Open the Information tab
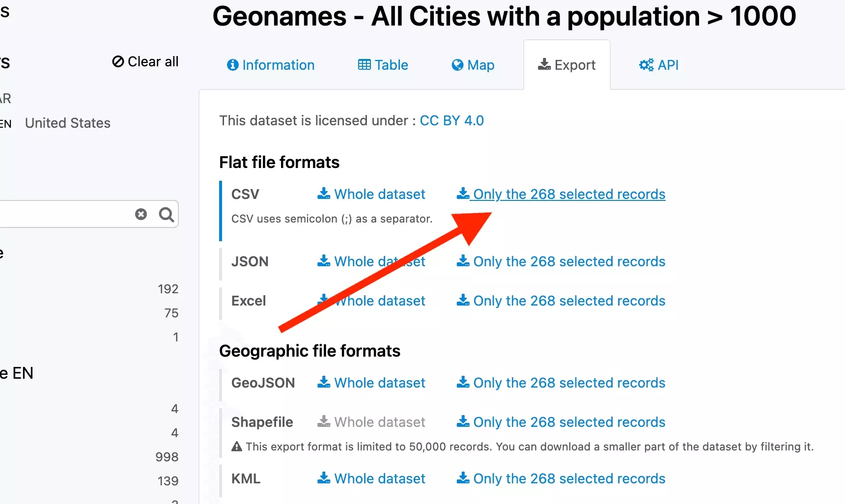This screenshot has height=504, width=845. pos(271,65)
